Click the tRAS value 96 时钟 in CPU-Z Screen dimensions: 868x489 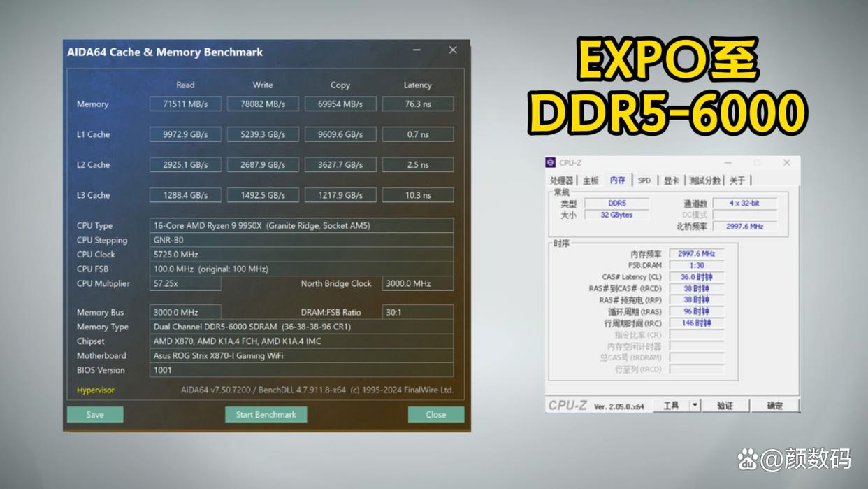point(697,311)
